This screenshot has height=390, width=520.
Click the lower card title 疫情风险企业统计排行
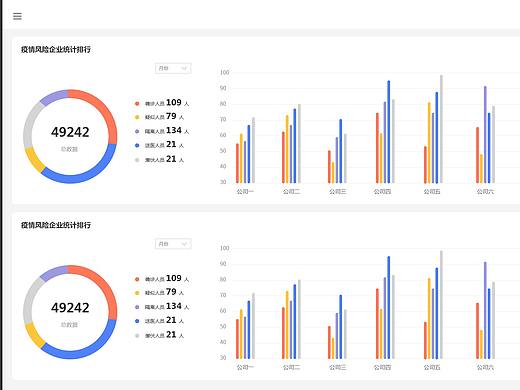56,225
